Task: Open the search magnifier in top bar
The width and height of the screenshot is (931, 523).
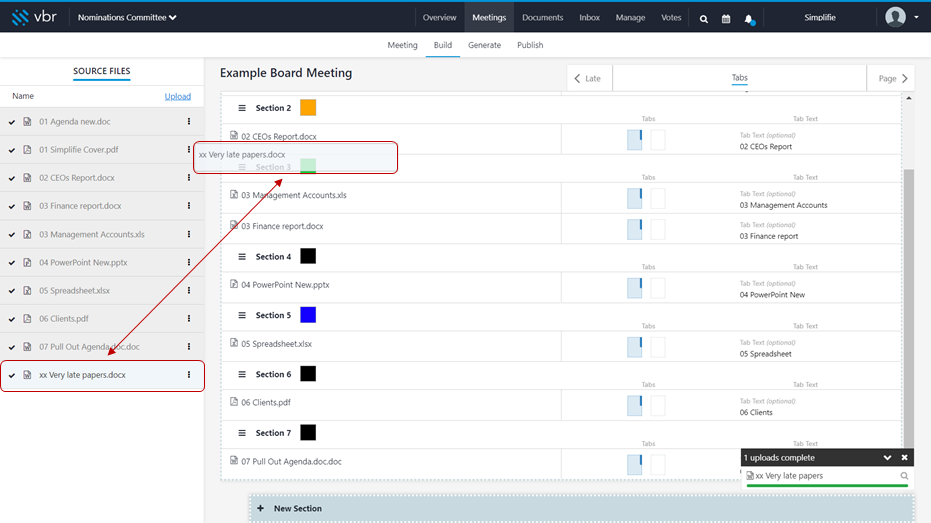Action: tap(704, 18)
